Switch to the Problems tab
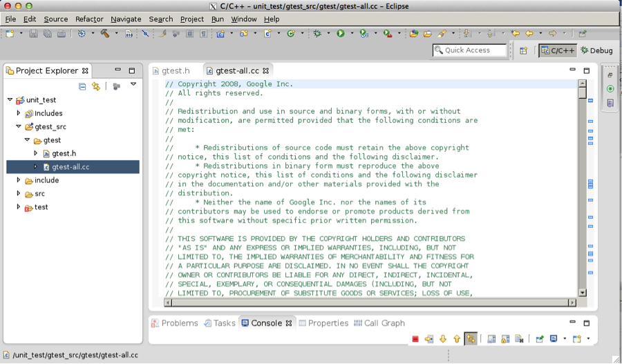This screenshot has width=622, height=364. coord(175,323)
